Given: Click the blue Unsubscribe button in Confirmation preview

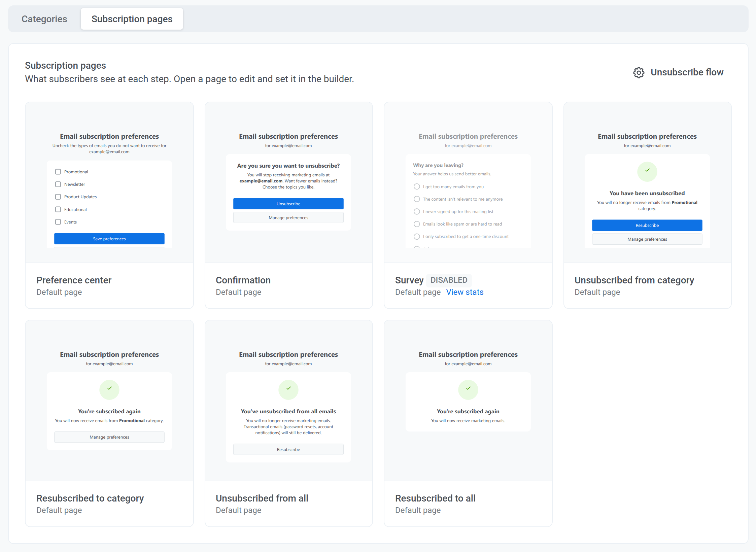Looking at the screenshot, I should [x=288, y=204].
